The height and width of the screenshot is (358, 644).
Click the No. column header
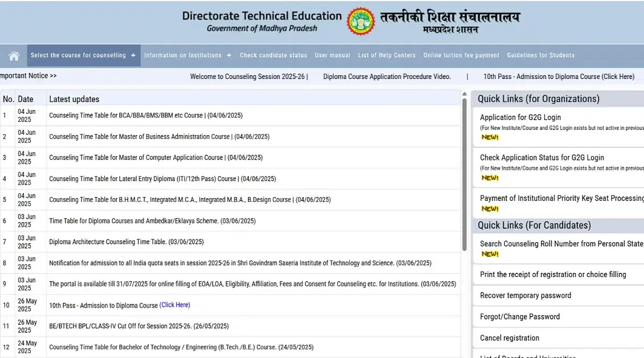coord(8,99)
